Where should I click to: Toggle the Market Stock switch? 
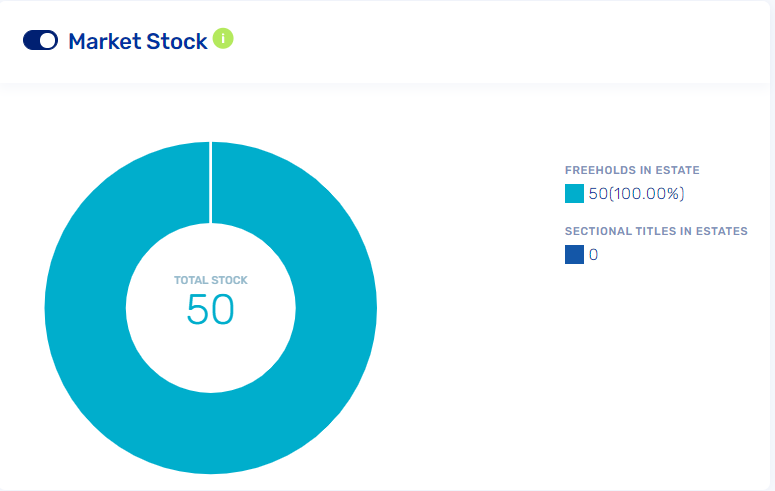[40, 40]
